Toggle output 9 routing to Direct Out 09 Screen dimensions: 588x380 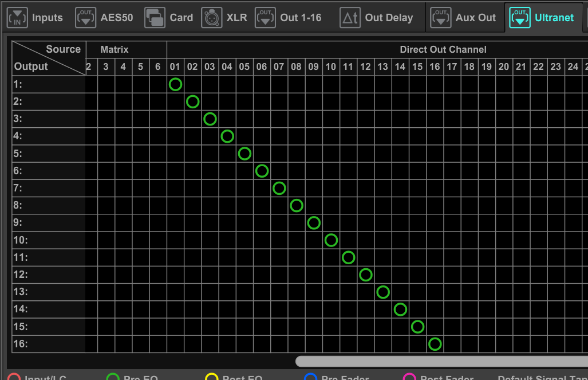pyautogui.click(x=314, y=223)
